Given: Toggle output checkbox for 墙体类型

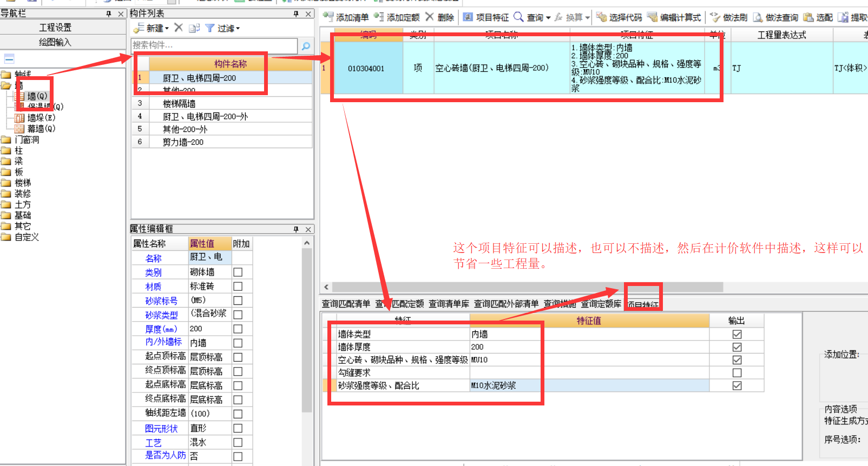Looking at the screenshot, I should 737,334.
